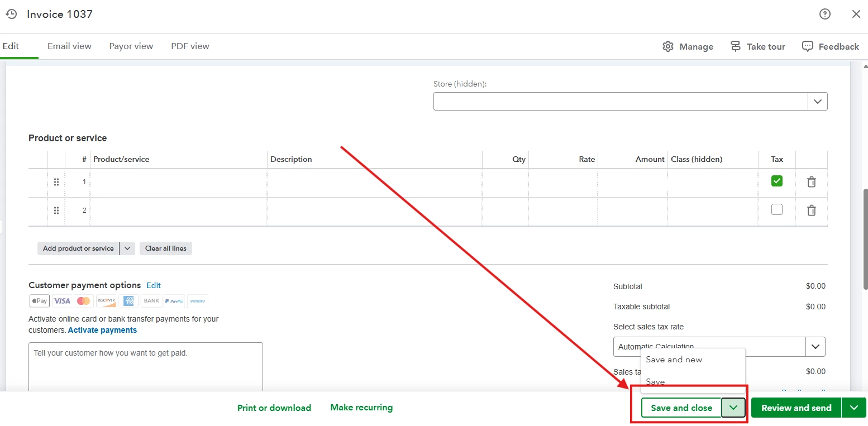Click the Add product or service button
Image resolution: width=868 pixels, height=426 pixels.
[78, 248]
